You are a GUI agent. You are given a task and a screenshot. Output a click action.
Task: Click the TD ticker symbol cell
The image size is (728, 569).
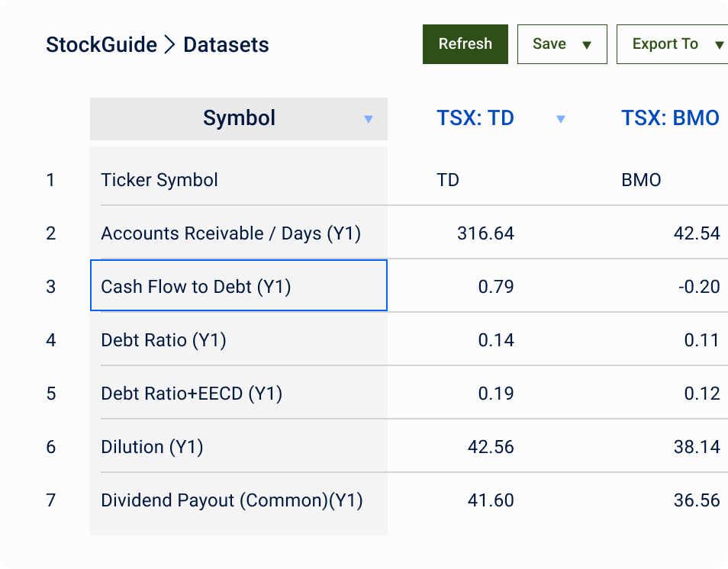448,180
